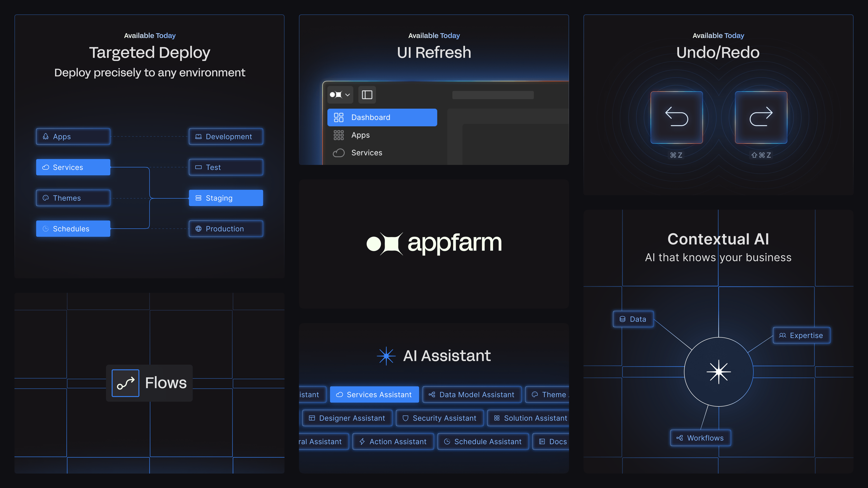Click the Data chip in Contextual AI
This screenshot has width=868, height=488.
[633, 319]
